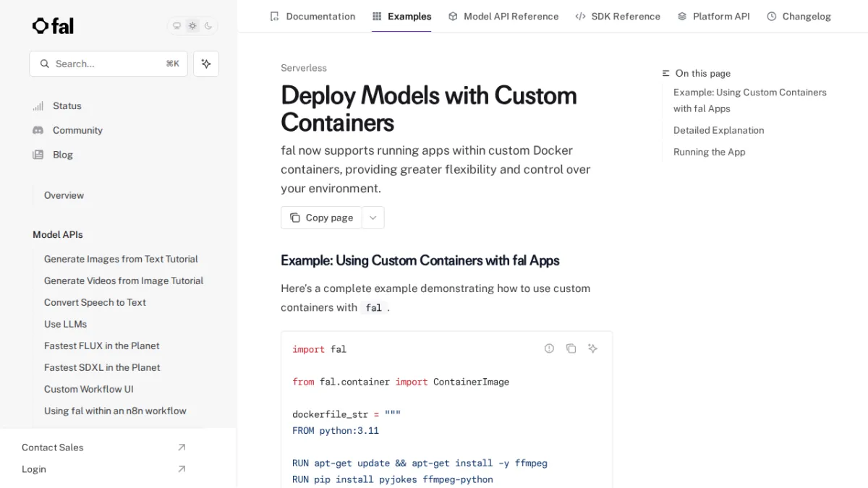Switch to the Documentation tab

click(312, 16)
